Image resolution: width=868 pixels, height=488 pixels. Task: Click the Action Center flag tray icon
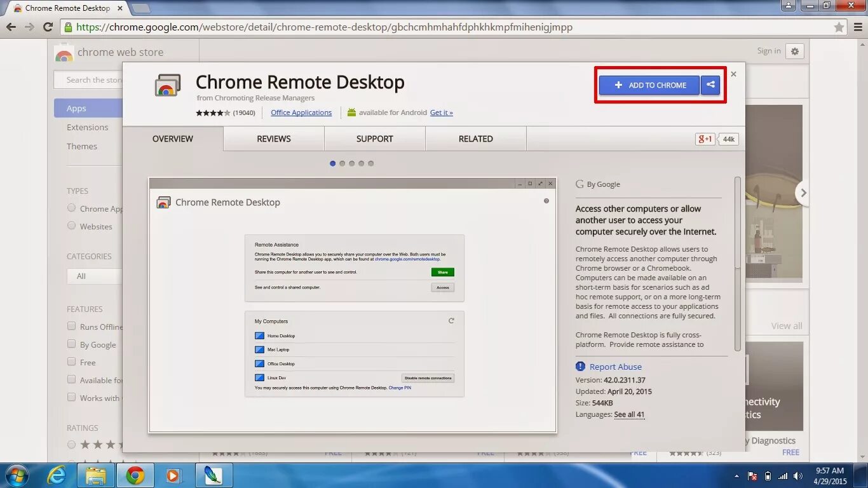[x=752, y=476]
